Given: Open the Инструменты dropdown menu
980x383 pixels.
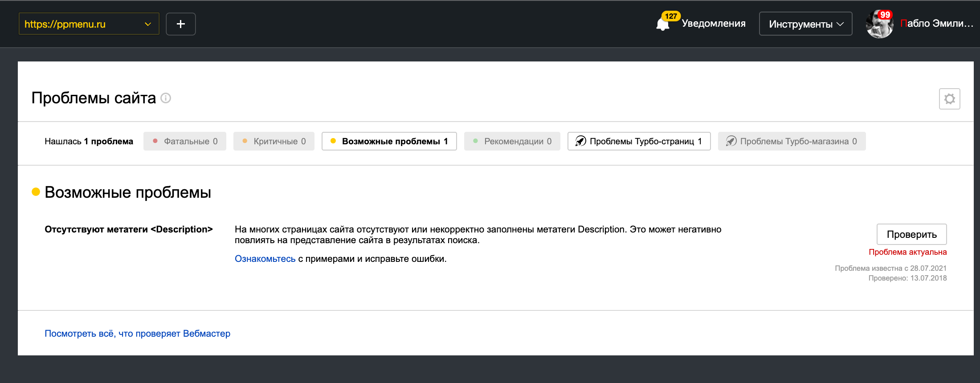Looking at the screenshot, I should click(805, 24).
